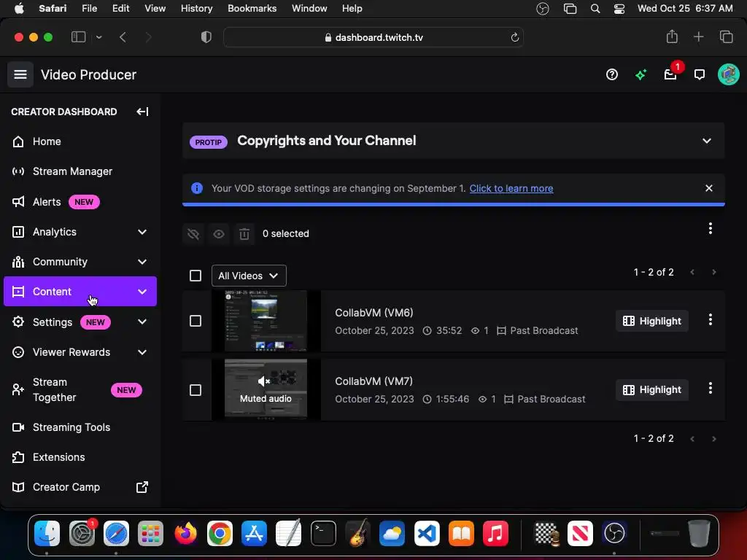Open more options for CollabVM (VM6)

(x=711, y=319)
